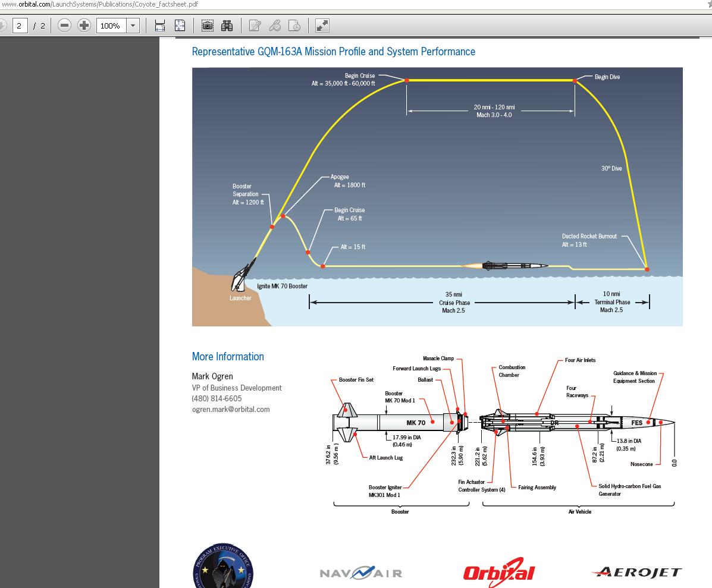
Task: Click the red Orbital logo
Action: coord(498,572)
